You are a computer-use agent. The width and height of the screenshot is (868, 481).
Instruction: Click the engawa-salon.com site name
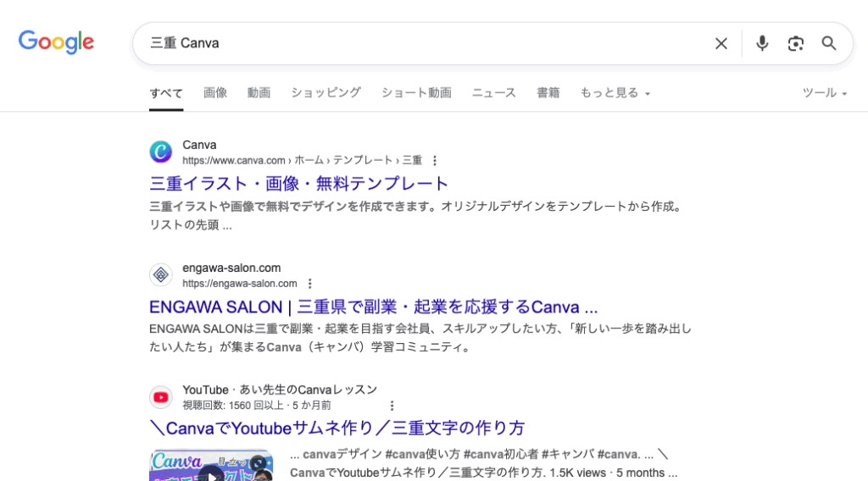click(231, 268)
